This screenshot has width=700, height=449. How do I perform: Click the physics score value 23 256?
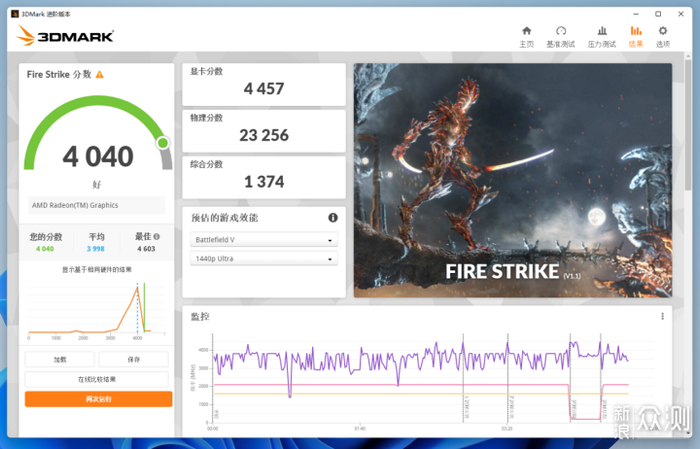(x=264, y=135)
